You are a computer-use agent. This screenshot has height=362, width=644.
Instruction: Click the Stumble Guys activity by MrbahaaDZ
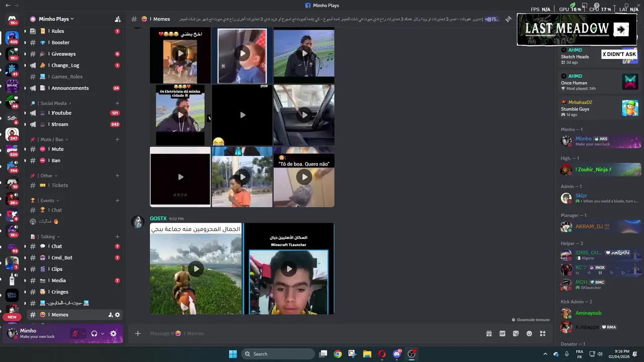click(600, 108)
